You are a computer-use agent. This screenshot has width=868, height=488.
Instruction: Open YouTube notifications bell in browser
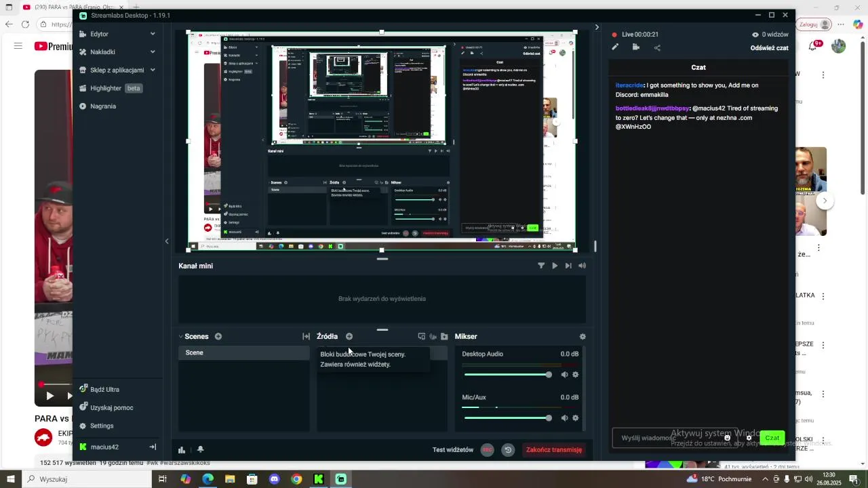click(x=813, y=46)
